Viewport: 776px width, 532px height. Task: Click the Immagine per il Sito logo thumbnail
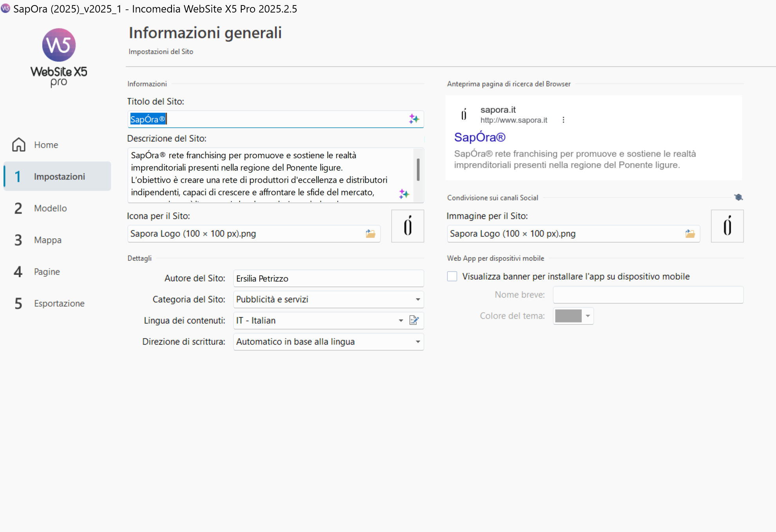(x=727, y=226)
